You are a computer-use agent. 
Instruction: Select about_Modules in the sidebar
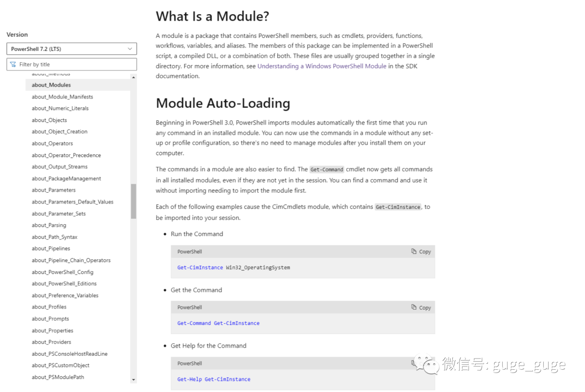tap(51, 85)
